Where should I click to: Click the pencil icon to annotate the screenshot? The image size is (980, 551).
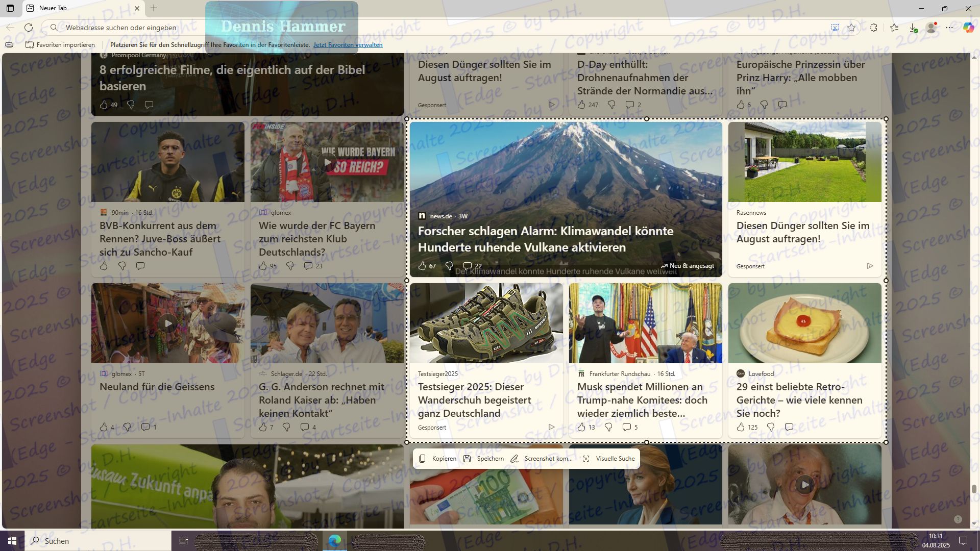tap(514, 459)
